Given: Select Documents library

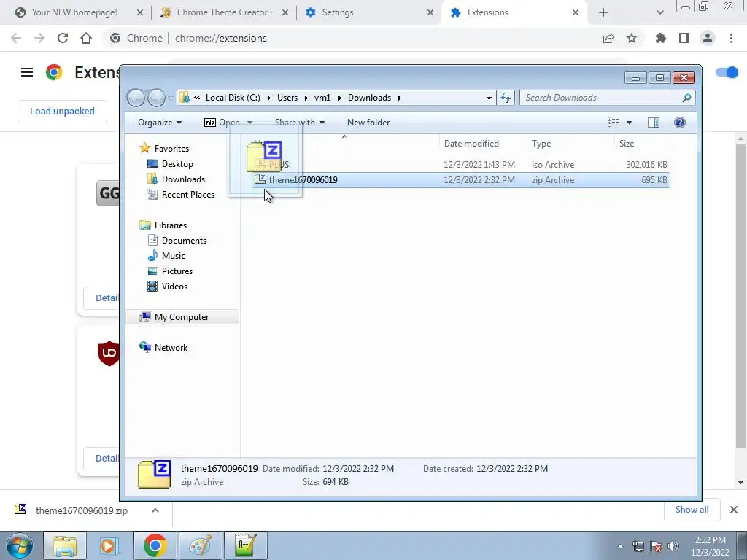Looking at the screenshot, I should pos(184,241).
